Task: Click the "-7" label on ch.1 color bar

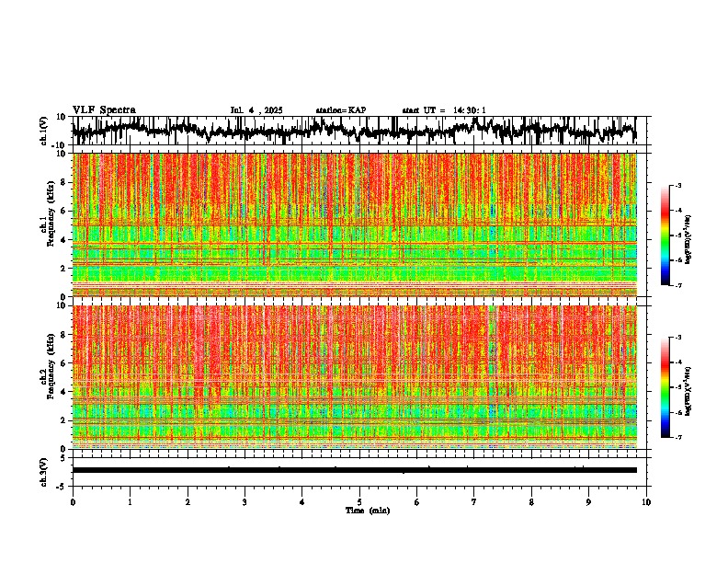Action: 677,285
